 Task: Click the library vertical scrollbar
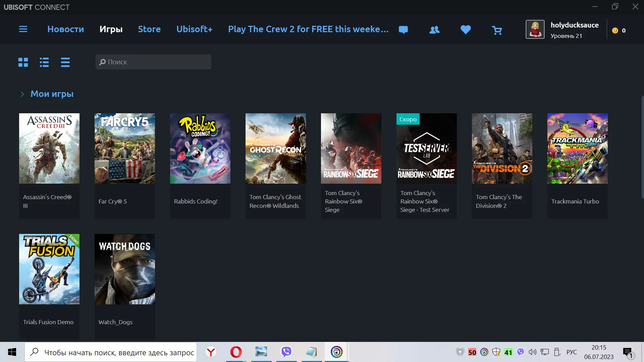click(642, 147)
